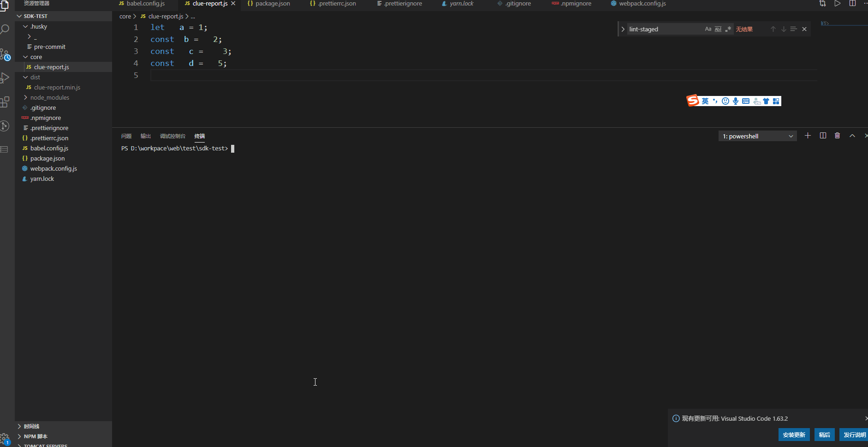The image size is (868, 447).
Task: Toggle Sogou English/Chinese mode
Action: (x=705, y=101)
